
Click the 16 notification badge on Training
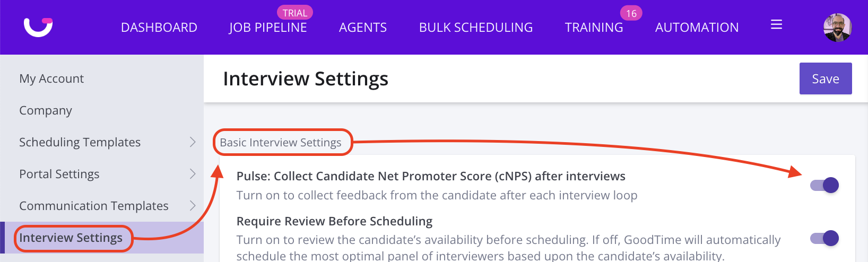(x=631, y=13)
